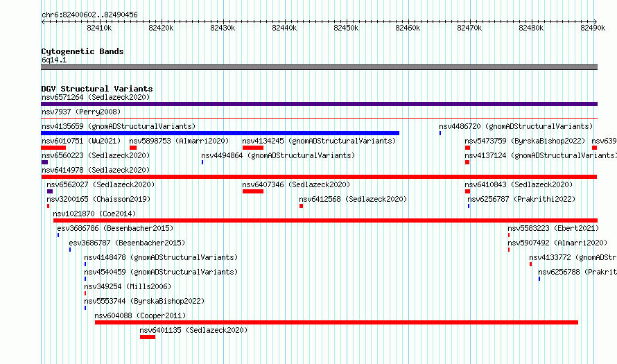
Task: Select the nsv4135659 blue variant bar
Action: 220,133
